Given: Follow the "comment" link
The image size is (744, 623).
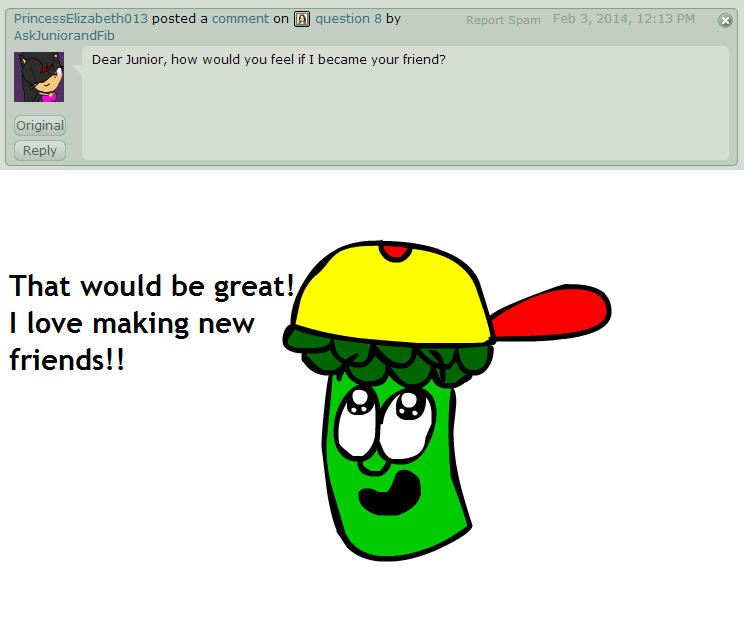Looking at the screenshot, I should click(x=241, y=19).
